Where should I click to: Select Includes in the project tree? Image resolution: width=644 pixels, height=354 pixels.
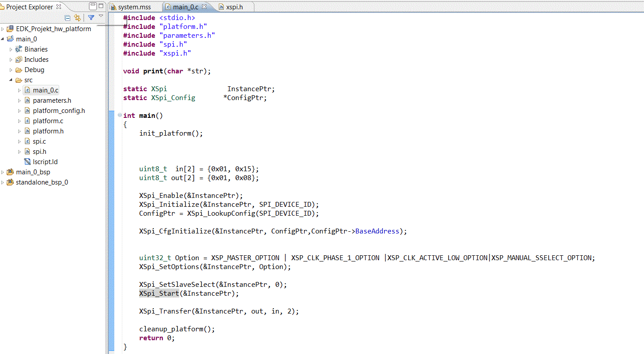(36, 60)
